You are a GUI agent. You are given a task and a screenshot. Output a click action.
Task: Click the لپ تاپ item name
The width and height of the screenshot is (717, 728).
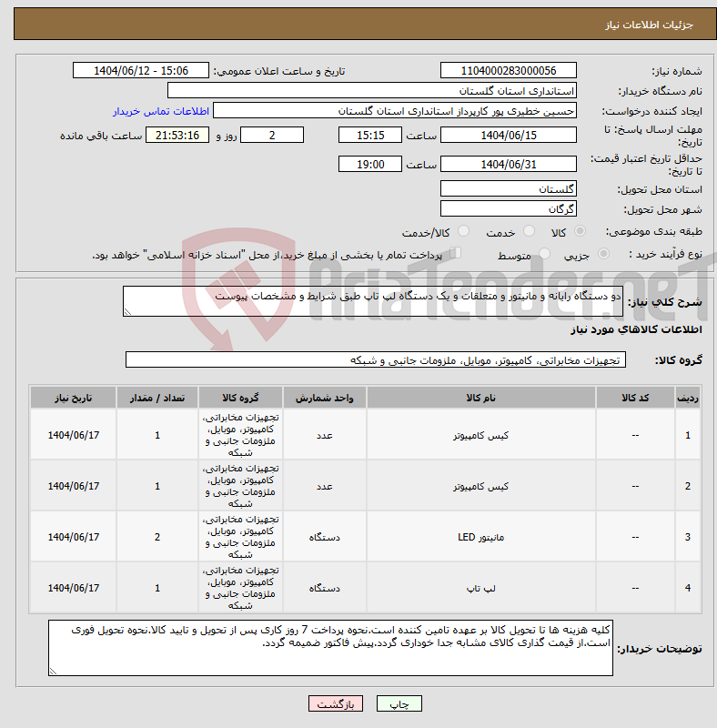tap(480, 588)
